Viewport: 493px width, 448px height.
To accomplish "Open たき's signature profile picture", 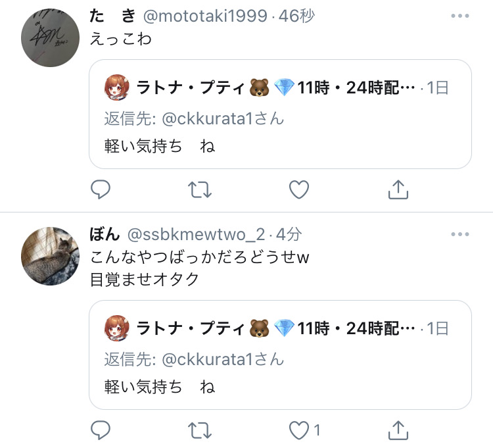I will click(51, 37).
